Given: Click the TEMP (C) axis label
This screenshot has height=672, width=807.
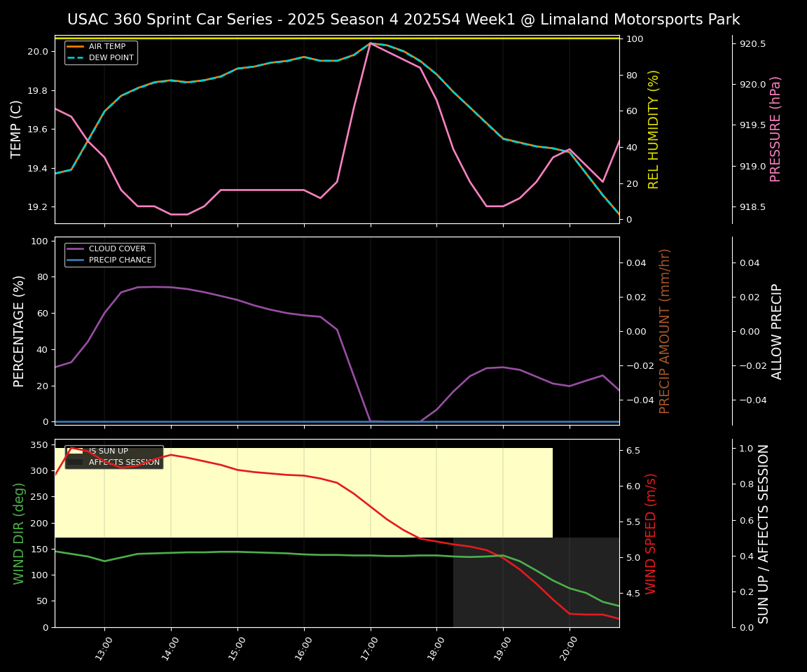Looking at the screenshot, I should point(17,129).
